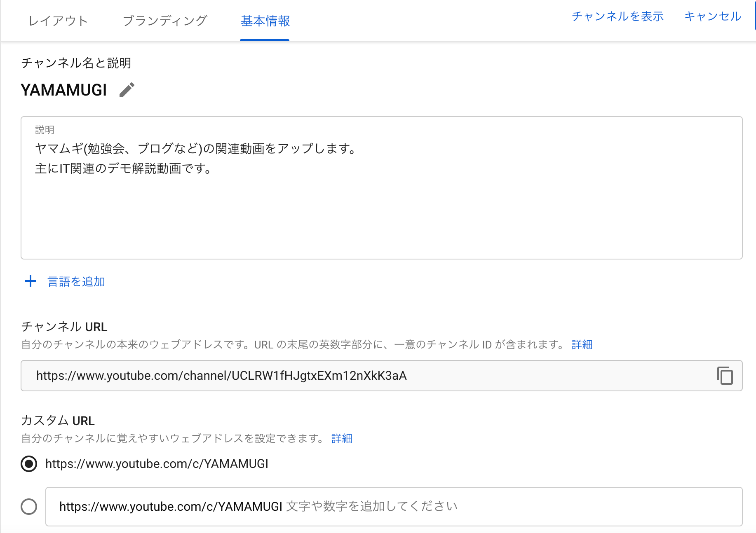The image size is (756, 533).
Task: Click the pencil icon to edit channel name
Action: click(127, 90)
